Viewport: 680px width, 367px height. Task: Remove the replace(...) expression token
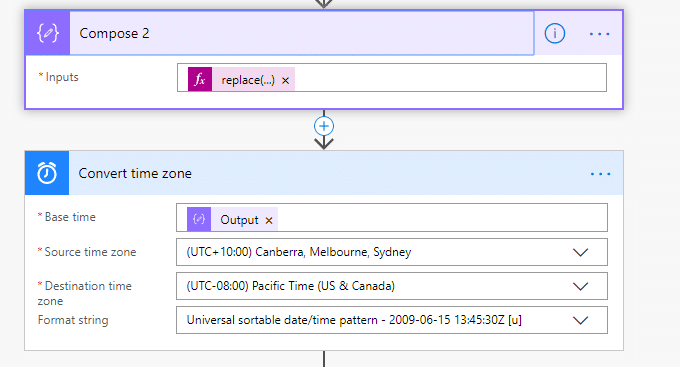tap(285, 80)
